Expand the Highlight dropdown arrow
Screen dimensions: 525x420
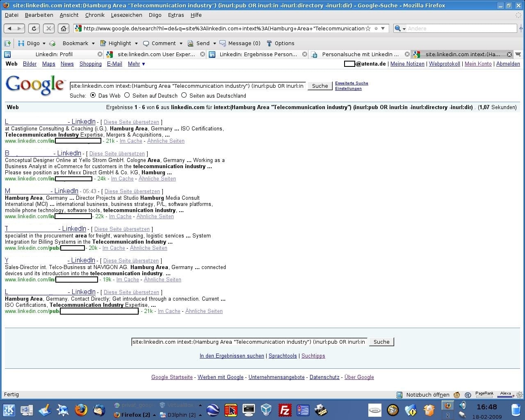(x=136, y=43)
